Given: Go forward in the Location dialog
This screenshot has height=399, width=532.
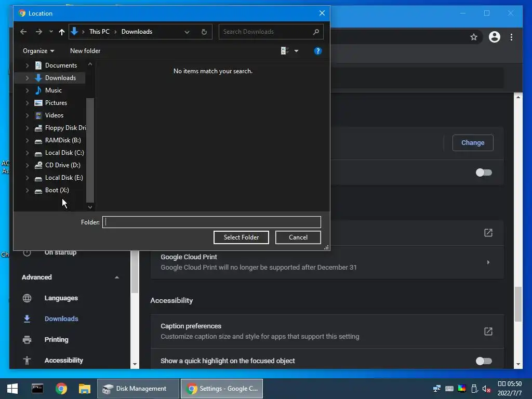Looking at the screenshot, I should click(38, 32).
